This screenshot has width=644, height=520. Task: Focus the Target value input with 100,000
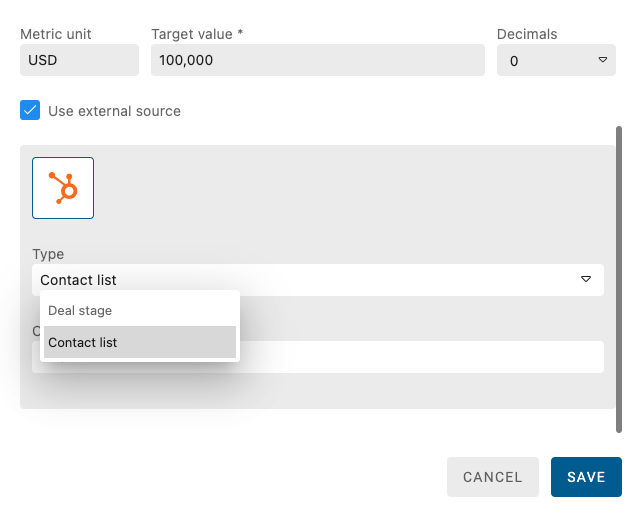click(x=317, y=60)
